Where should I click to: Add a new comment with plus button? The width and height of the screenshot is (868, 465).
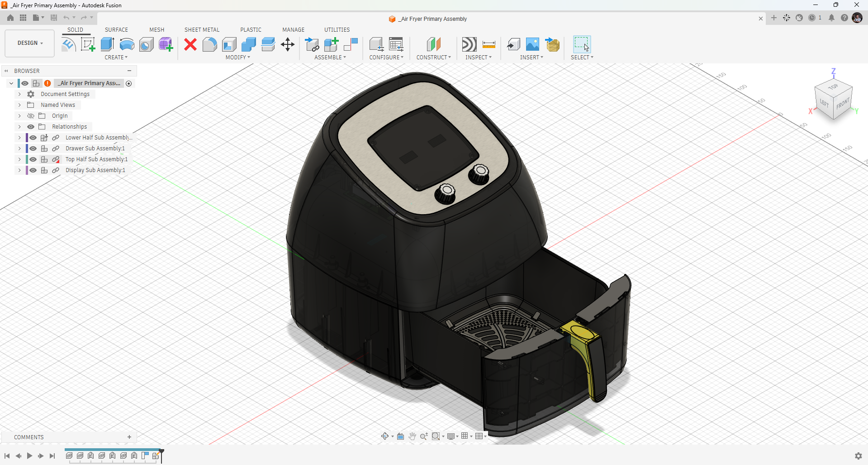point(129,437)
